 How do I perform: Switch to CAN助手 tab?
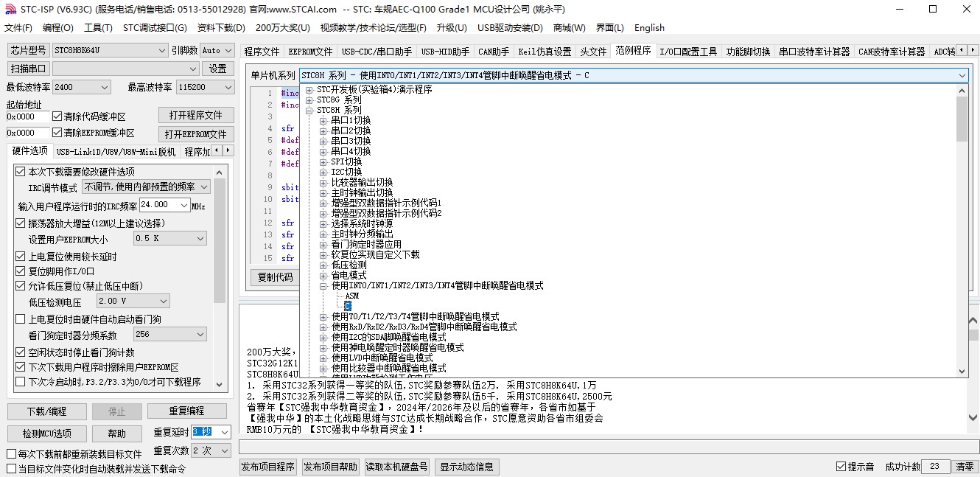click(493, 52)
